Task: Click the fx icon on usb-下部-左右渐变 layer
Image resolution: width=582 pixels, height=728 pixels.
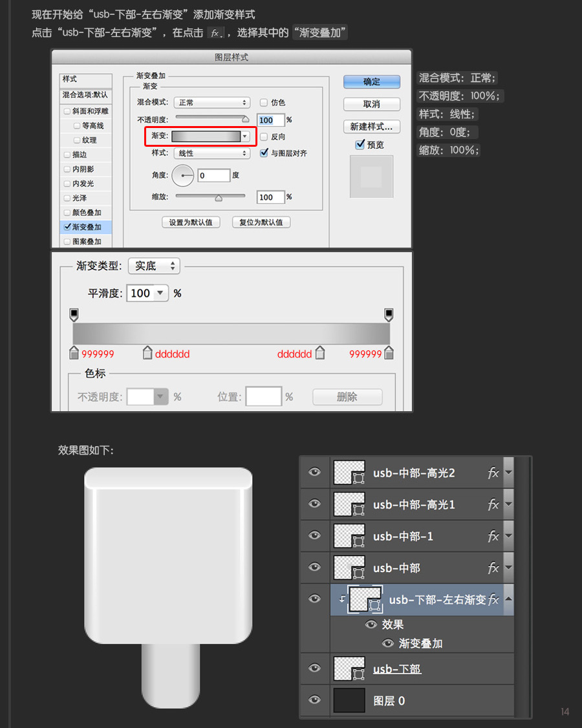Action: [x=494, y=599]
